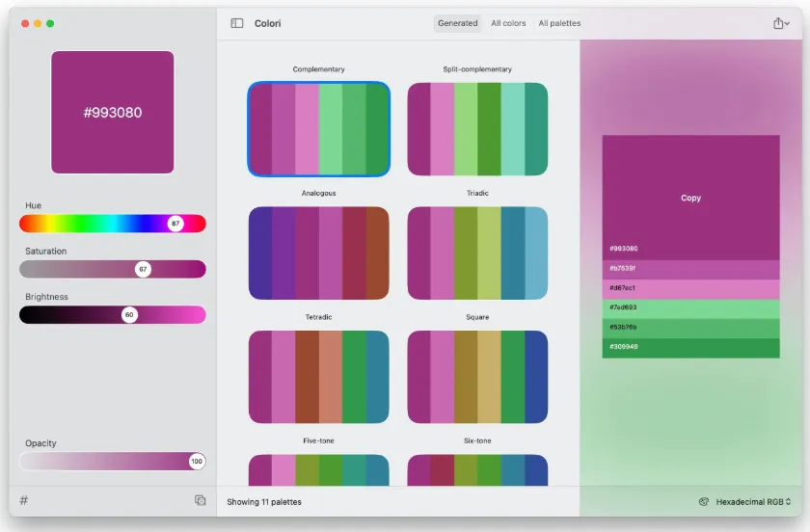Select the Complementary palette
The height and width of the screenshot is (532, 810).
[319, 129]
